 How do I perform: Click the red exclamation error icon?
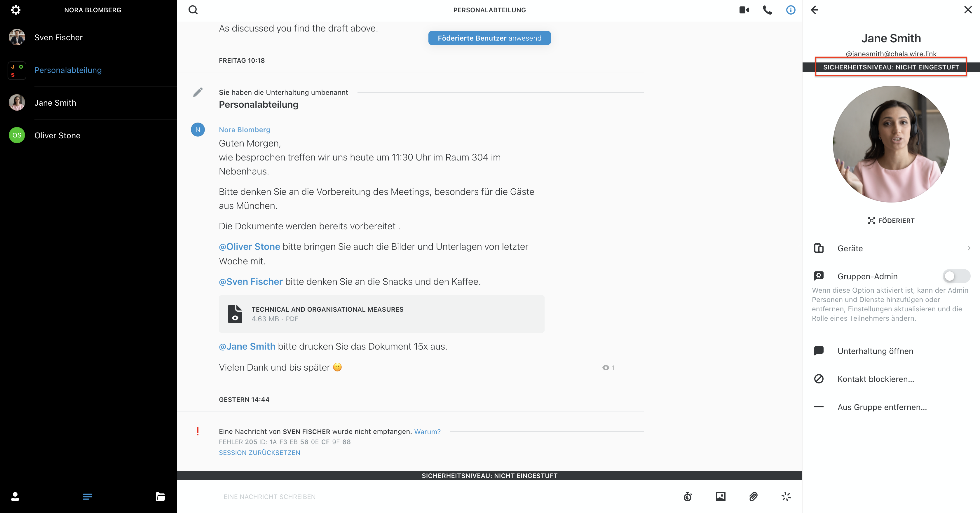click(198, 431)
